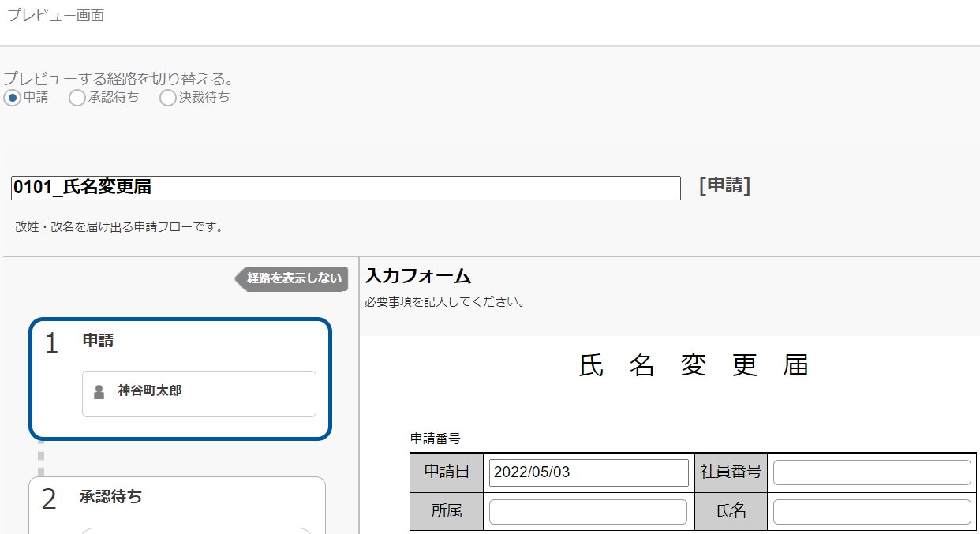Click the person icon beside 神谷町太郎
Image resolution: width=980 pixels, height=534 pixels.
pos(99,391)
